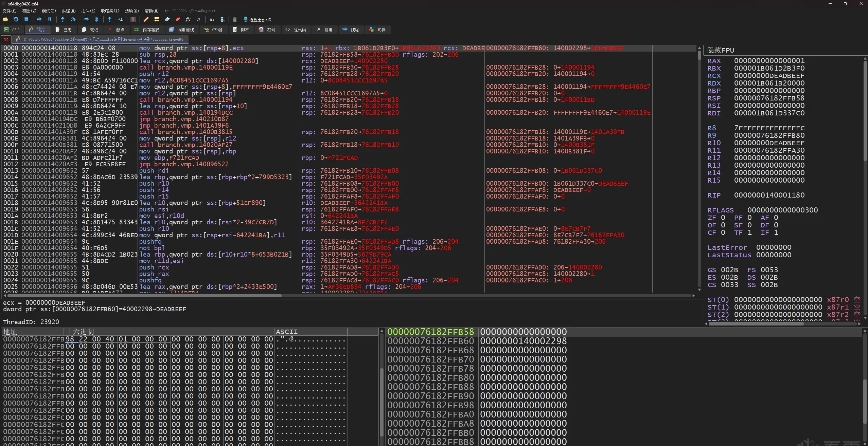Pause execution with the pause icon
Screen dimensions: 868x446
point(50,19)
